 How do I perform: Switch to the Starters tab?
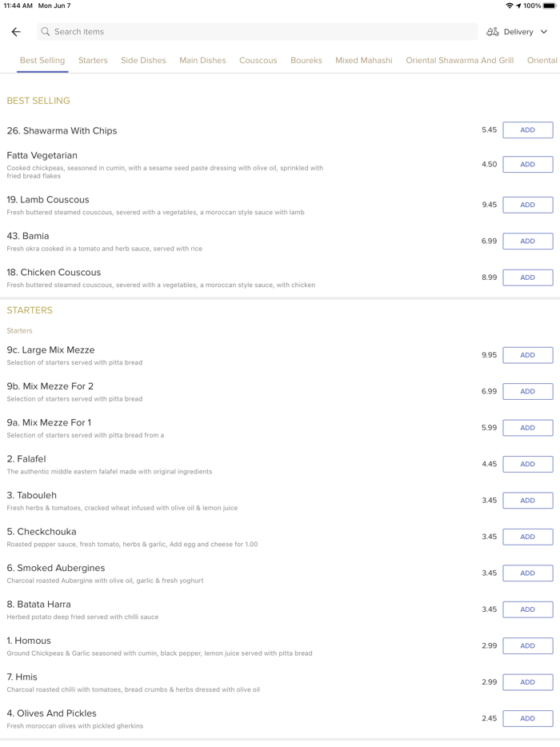(93, 60)
